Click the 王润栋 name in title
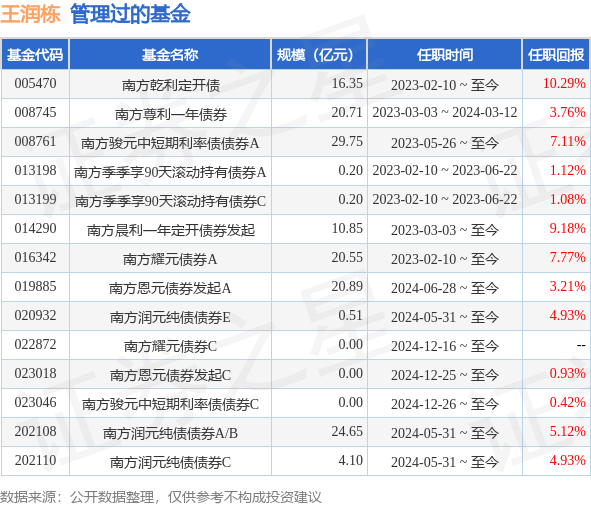The height and width of the screenshot is (506, 591). pos(30,14)
